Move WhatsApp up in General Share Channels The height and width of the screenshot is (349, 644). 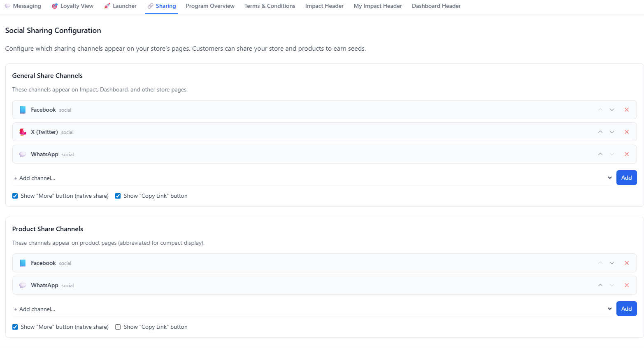tap(600, 154)
